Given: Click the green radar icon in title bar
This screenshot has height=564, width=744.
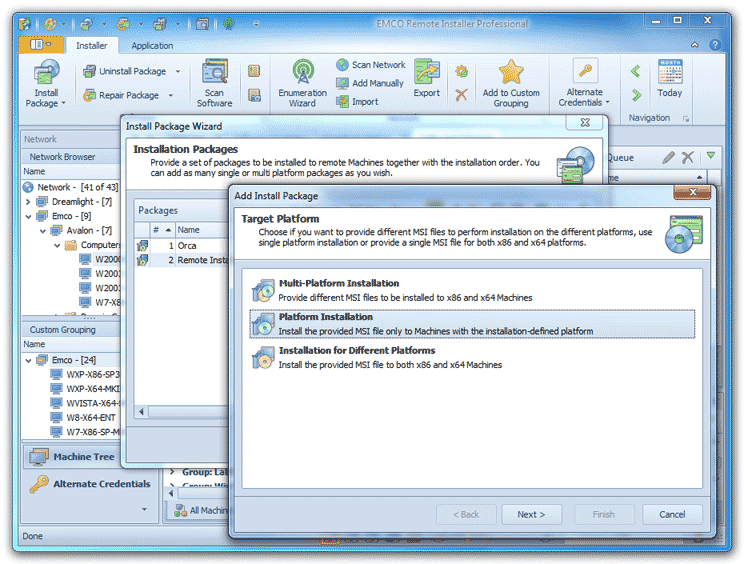Looking at the screenshot, I should pos(229,23).
